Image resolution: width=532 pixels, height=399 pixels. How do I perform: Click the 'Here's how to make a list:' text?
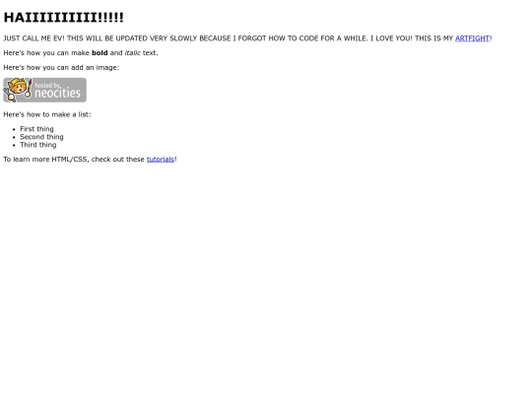47,114
